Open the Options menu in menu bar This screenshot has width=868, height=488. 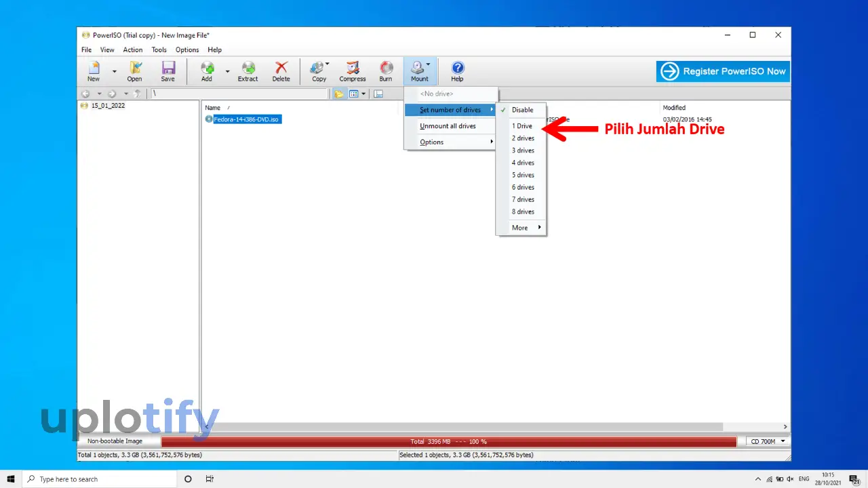[x=187, y=50]
